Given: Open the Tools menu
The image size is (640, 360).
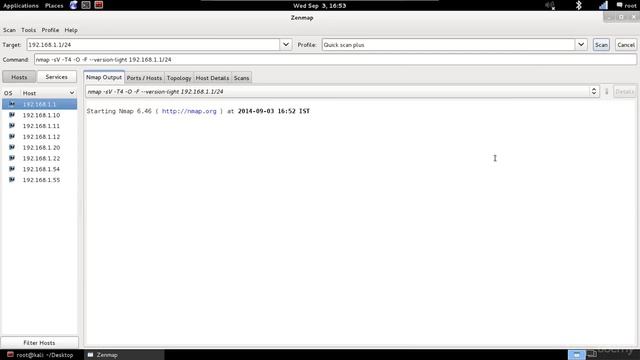Looking at the screenshot, I should (x=28, y=30).
